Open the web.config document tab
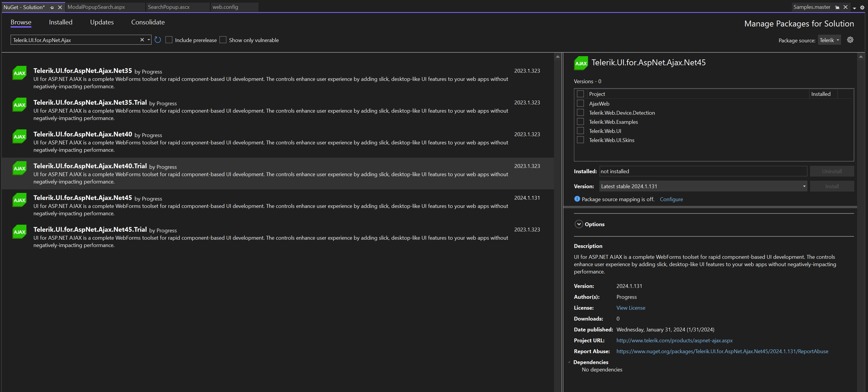This screenshot has height=392, width=868. click(225, 7)
